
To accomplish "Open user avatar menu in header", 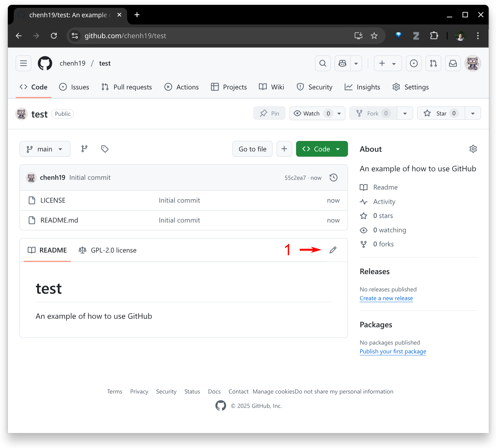I will point(473,63).
